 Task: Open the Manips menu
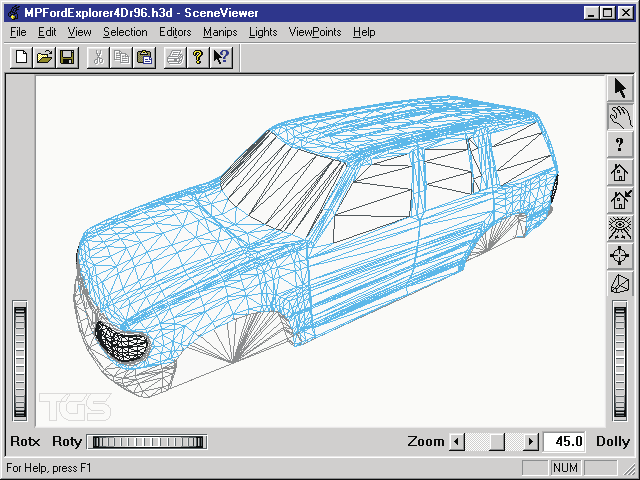click(220, 32)
